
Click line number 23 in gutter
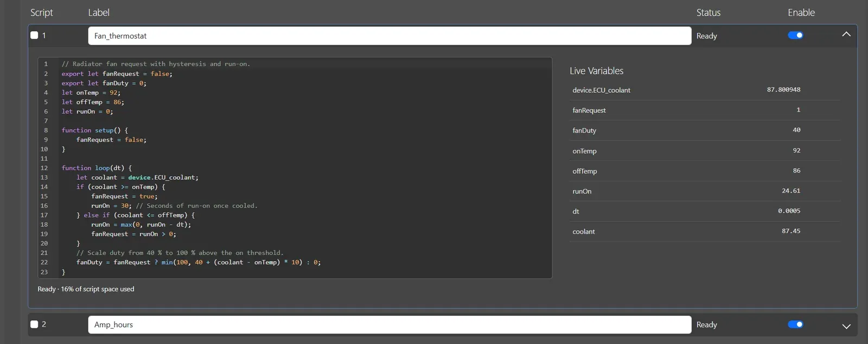tap(44, 272)
